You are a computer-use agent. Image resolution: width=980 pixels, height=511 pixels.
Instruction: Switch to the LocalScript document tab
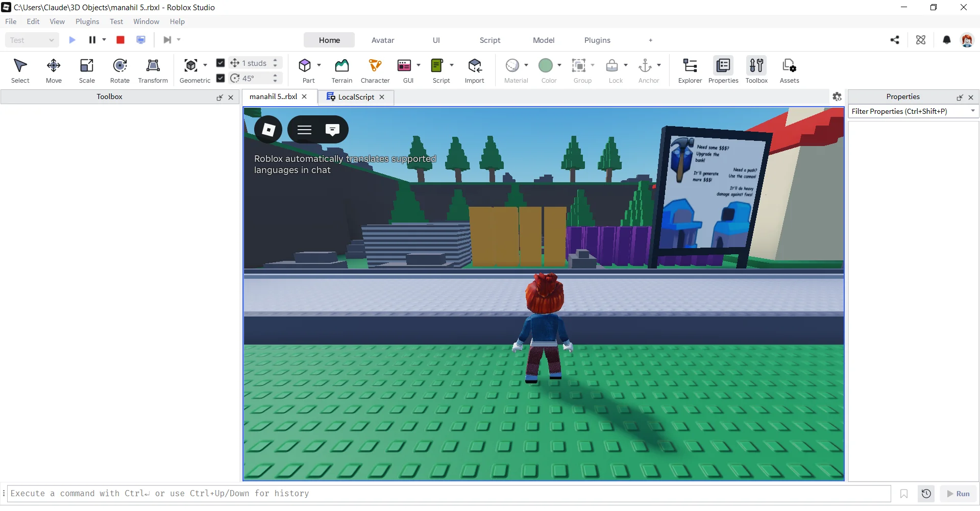(x=356, y=97)
